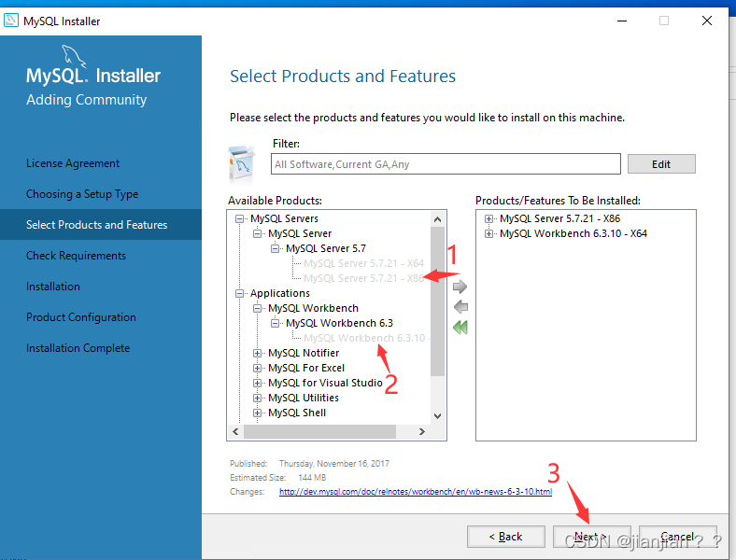Open the Installation step
The height and width of the screenshot is (560, 736).
point(53,287)
